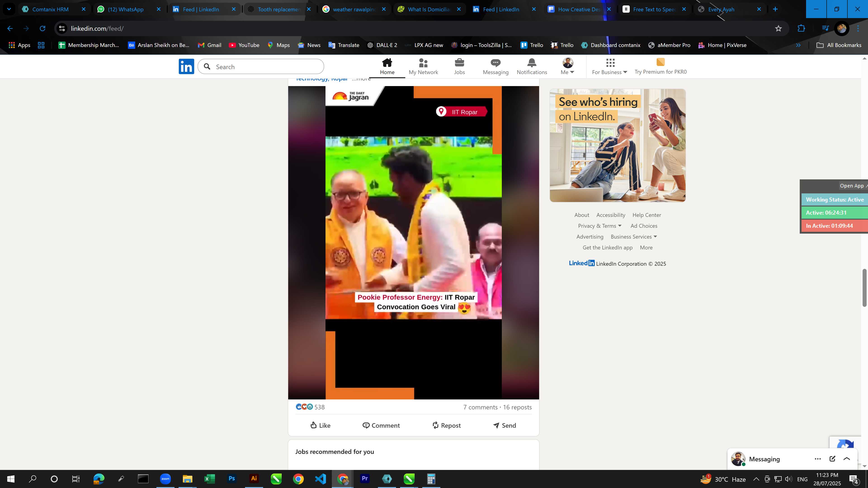Open Gmail bookmark

click(209, 45)
